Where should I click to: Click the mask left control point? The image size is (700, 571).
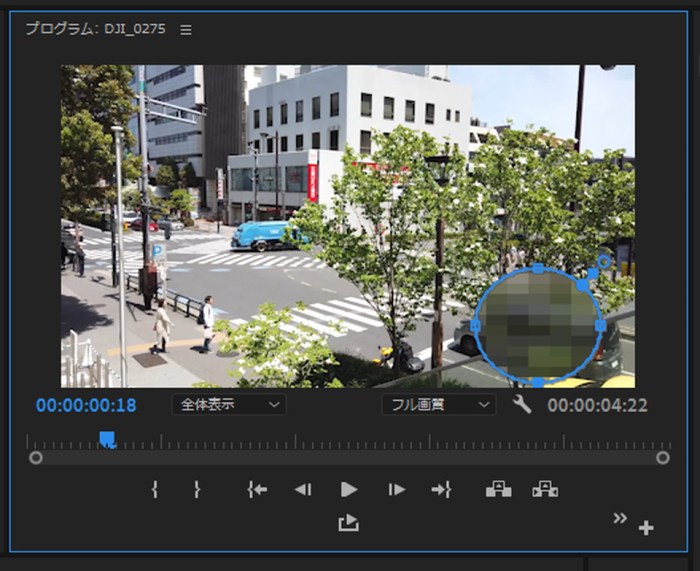pyautogui.click(x=475, y=326)
